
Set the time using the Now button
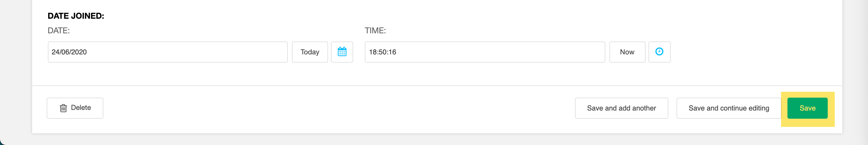coord(627,52)
